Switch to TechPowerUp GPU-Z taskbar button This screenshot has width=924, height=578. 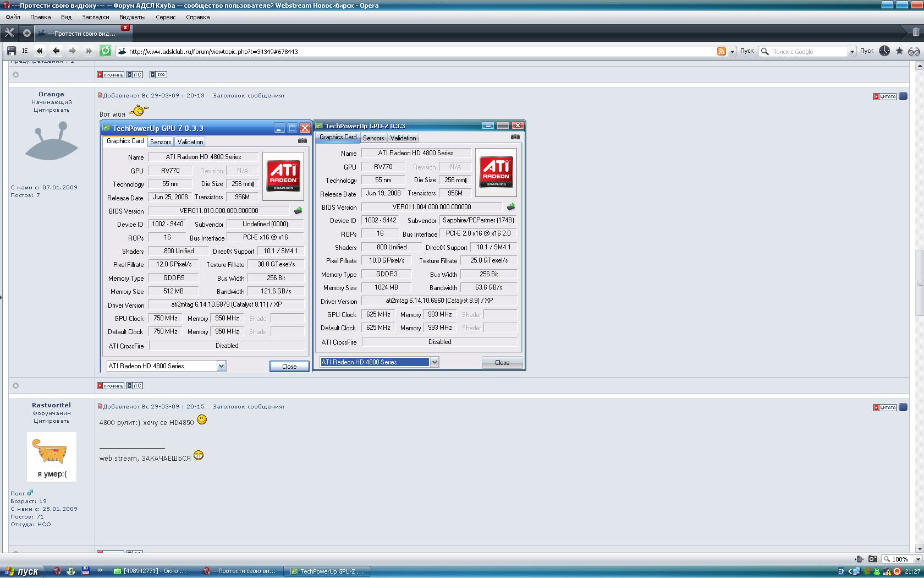[x=327, y=571]
